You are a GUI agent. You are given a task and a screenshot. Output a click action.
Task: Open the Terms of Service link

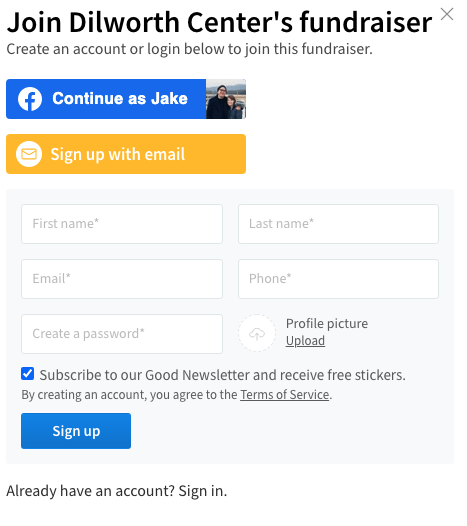coord(284,395)
